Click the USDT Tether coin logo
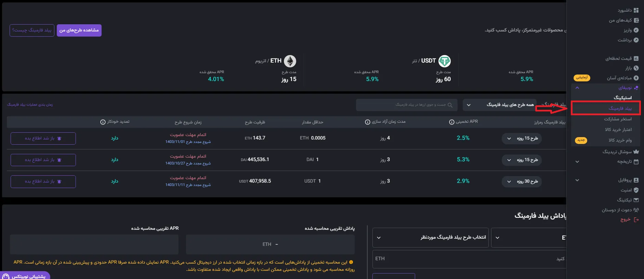The height and width of the screenshot is (279, 644). click(445, 61)
